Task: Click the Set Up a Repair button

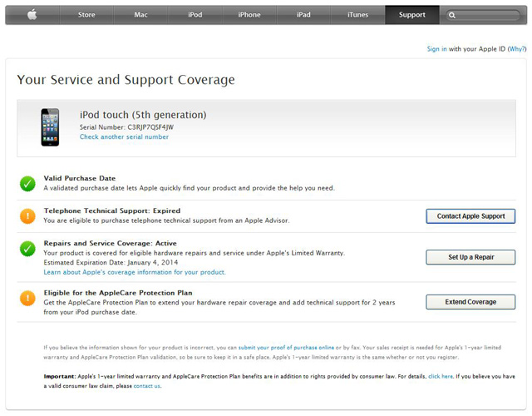Action: pos(470,257)
